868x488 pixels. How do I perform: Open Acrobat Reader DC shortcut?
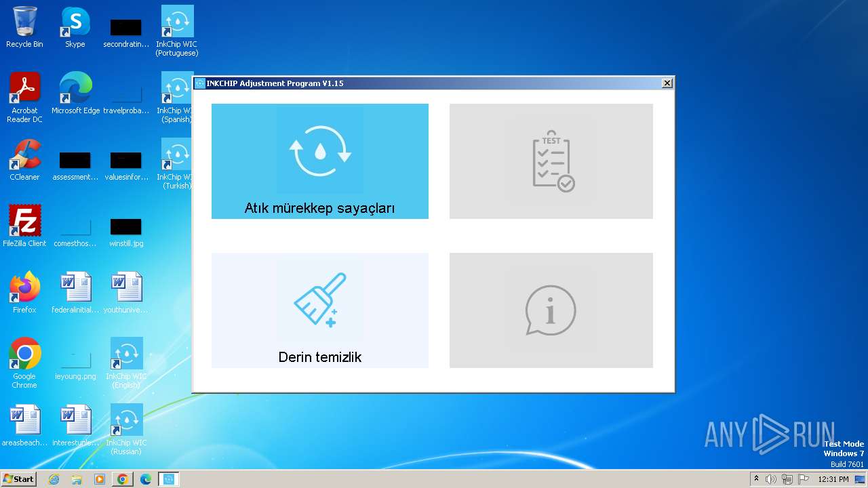[x=24, y=98]
